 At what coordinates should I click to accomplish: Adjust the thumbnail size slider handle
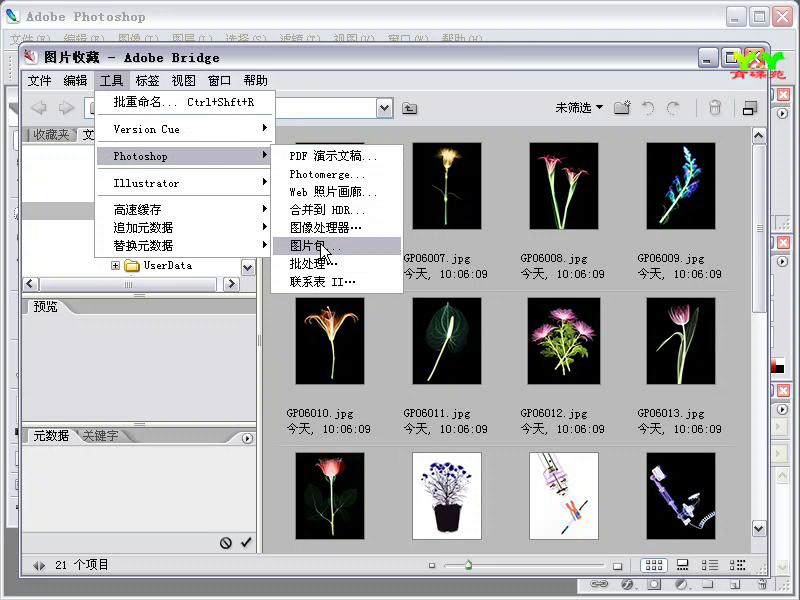(x=468, y=565)
